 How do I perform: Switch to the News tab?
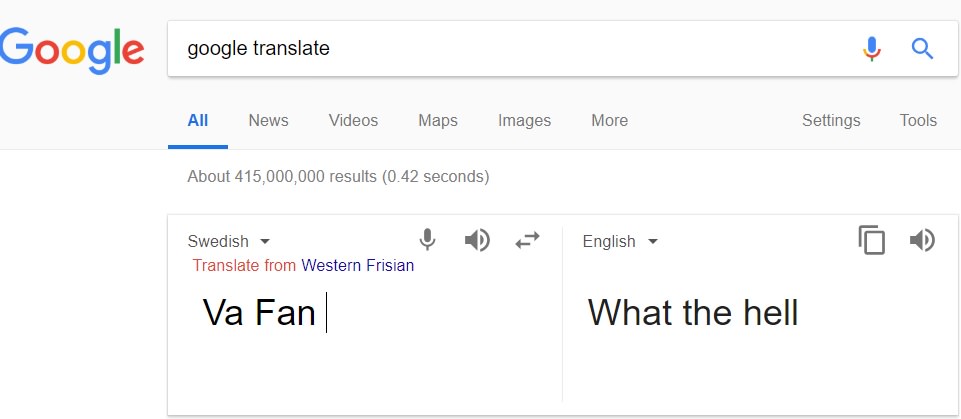(x=268, y=120)
